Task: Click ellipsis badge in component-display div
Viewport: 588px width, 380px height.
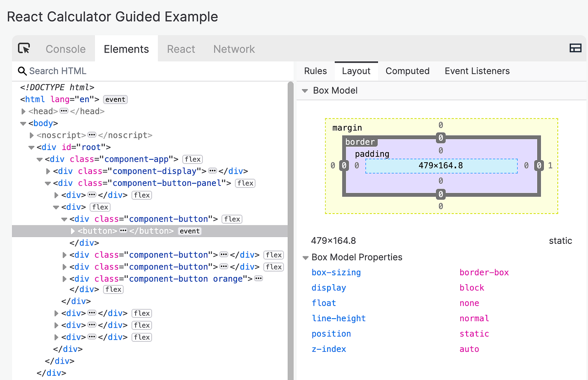Action: tap(213, 171)
